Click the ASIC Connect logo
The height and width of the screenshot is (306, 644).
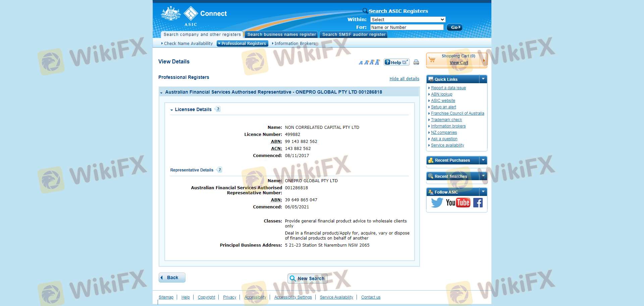[x=194, y=16]
